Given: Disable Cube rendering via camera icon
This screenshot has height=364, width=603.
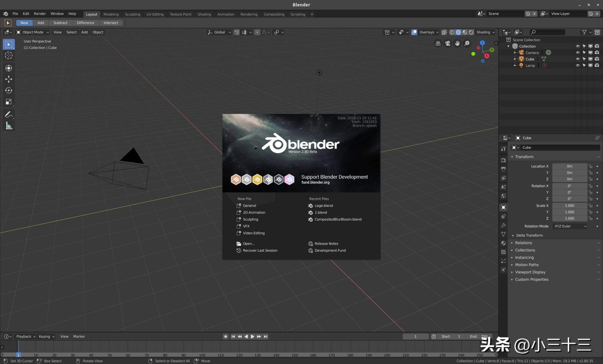Looking at the screenshot, I should pos(597,59).
